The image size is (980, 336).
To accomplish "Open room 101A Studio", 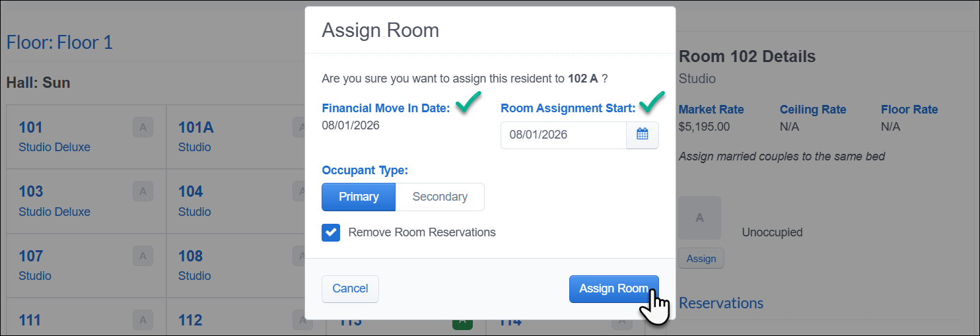I will point(196,136).
